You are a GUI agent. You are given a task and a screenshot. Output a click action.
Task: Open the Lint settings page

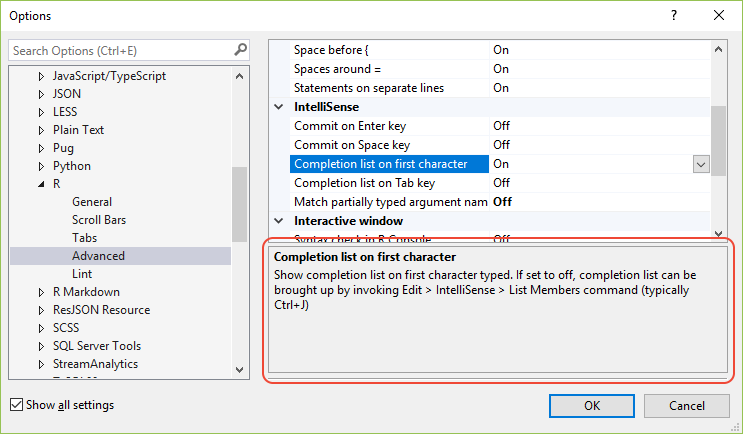(x=82, y=274)
